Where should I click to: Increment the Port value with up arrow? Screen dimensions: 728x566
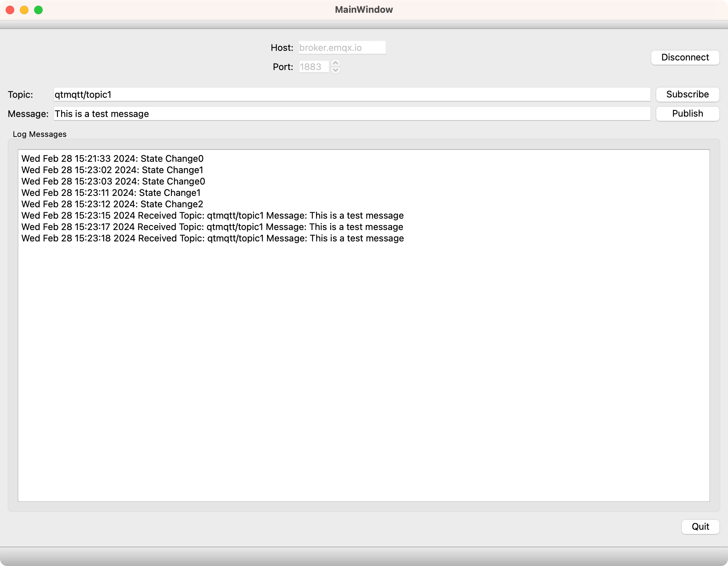pos(336,64)
